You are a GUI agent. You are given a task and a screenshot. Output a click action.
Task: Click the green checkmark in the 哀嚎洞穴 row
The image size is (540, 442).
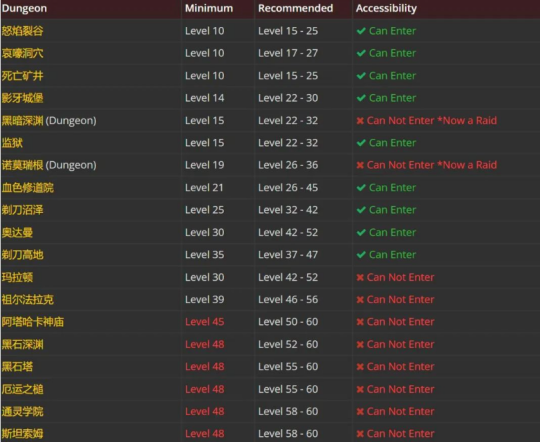pos(361,53)
